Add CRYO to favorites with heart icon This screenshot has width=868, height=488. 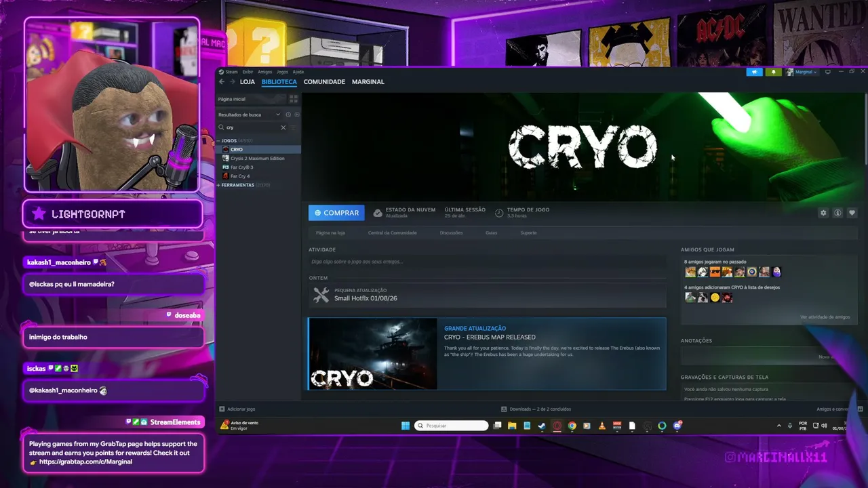(852, 213)
